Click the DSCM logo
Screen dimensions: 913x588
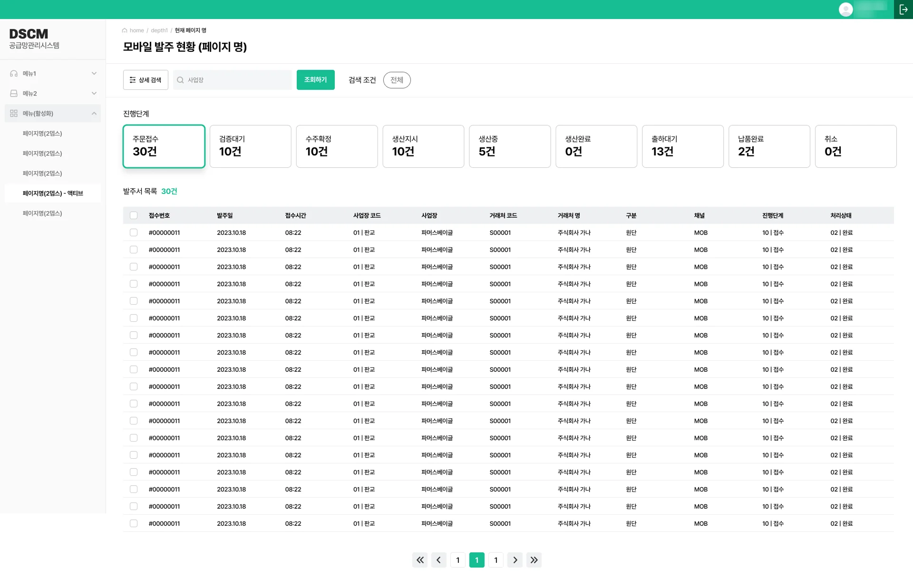point(29,34)
